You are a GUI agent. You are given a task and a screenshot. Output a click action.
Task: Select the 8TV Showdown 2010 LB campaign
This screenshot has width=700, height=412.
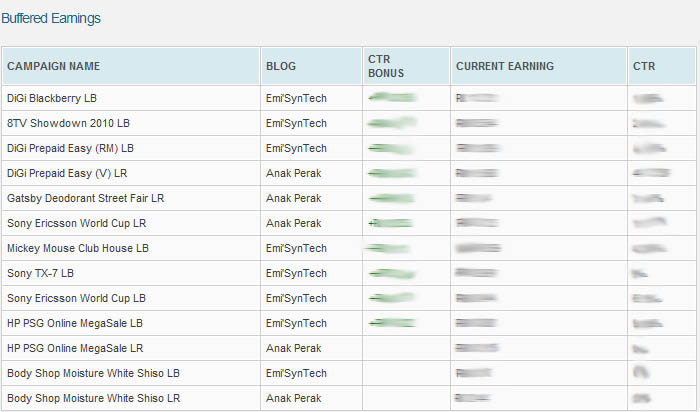tap(68, 123)
